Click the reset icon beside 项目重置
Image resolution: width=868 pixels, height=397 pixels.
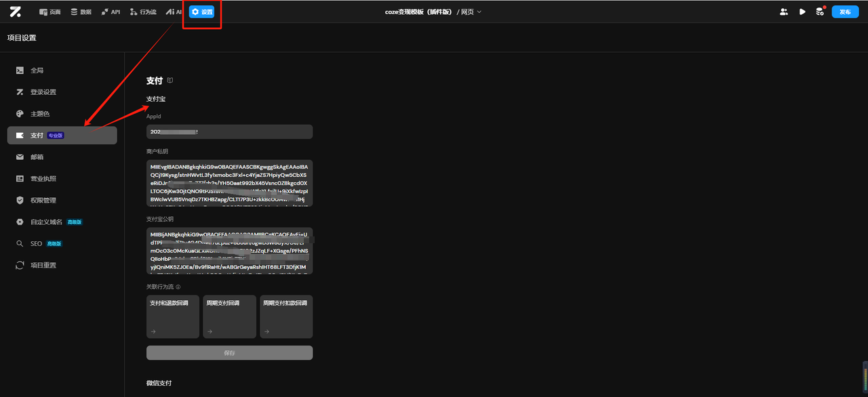pyautogui.click(x=20, y=266)
